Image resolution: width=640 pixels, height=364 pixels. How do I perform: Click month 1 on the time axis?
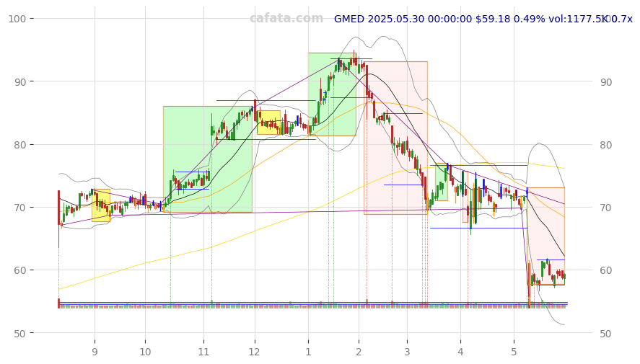[x=308, y=352]
